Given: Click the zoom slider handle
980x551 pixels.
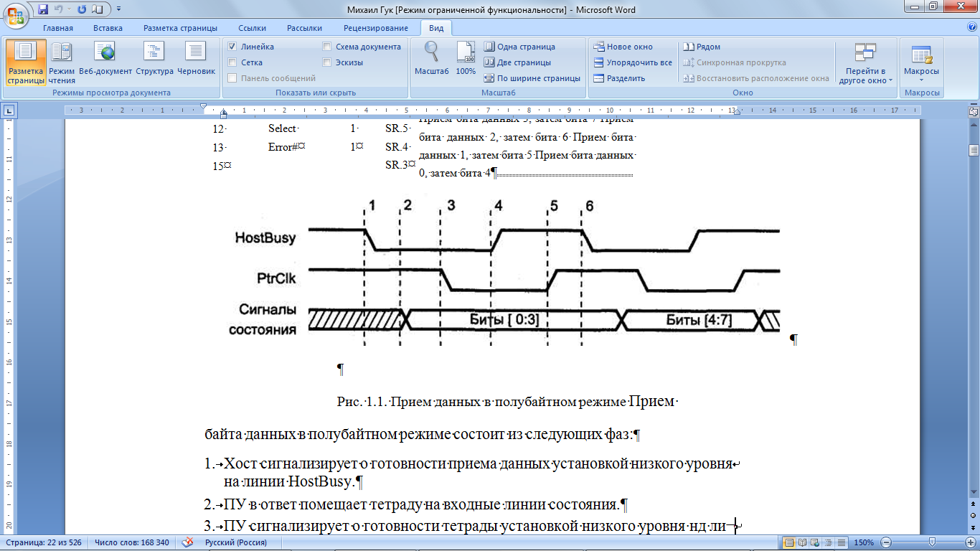Looking at the screenshot, I should (932, 542).
